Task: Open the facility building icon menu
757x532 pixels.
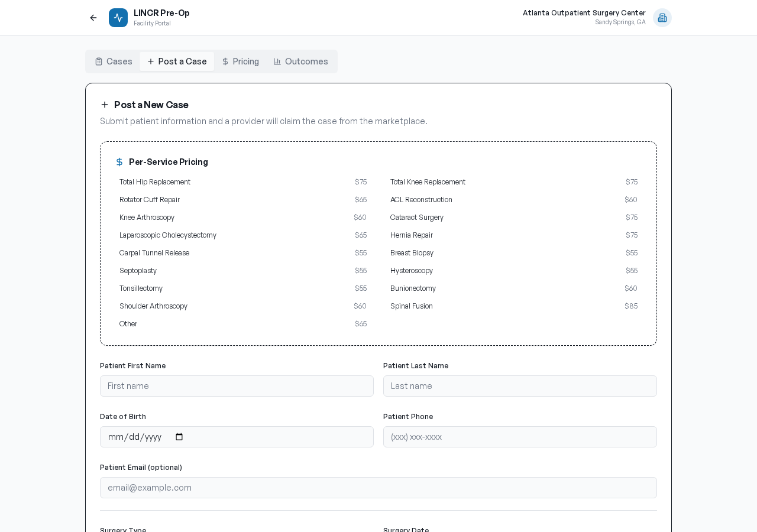Action: (x=662, y=18)
